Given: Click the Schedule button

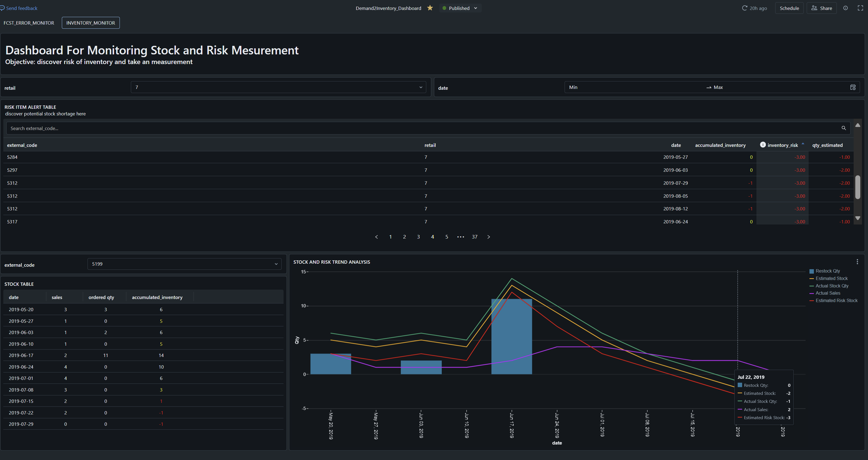Looking at the screenshot, I should pyautogui.click(x=789, y=8).
